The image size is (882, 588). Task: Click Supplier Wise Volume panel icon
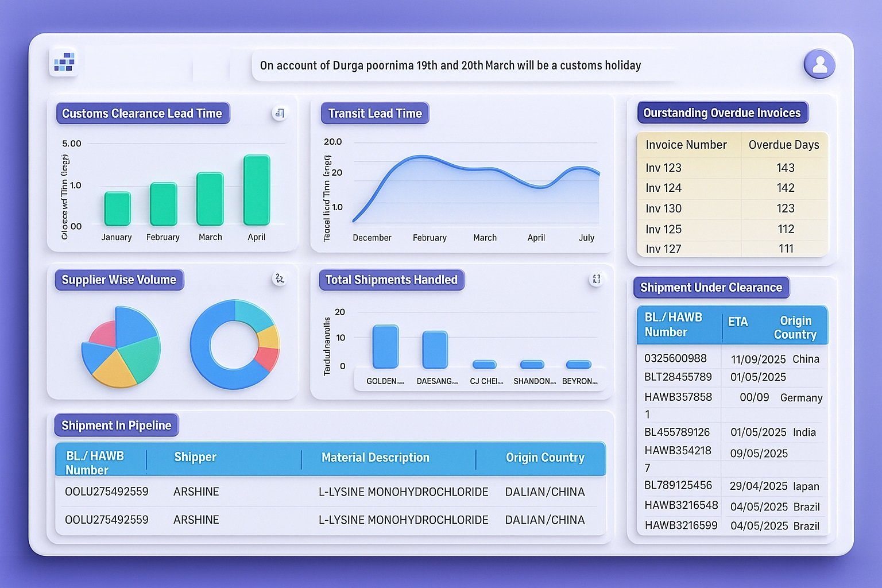(x=279, y=279)
